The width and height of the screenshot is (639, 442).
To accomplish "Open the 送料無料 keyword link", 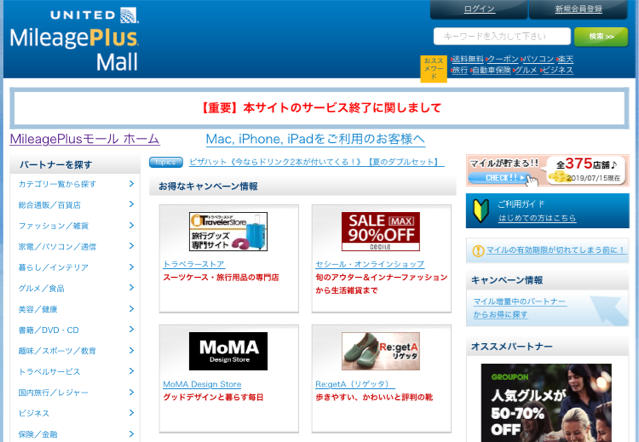I will (467, 59).
